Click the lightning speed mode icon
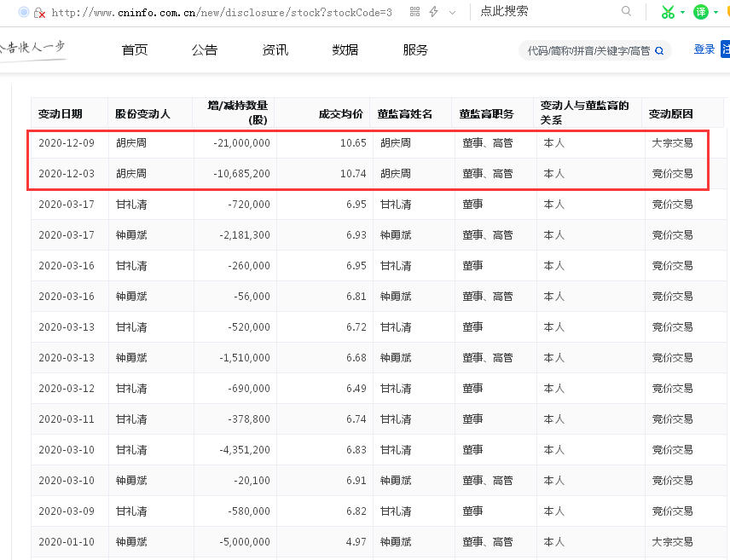This screenshot has height=560, width=730. pyautogui.click(x=433, y=12)
